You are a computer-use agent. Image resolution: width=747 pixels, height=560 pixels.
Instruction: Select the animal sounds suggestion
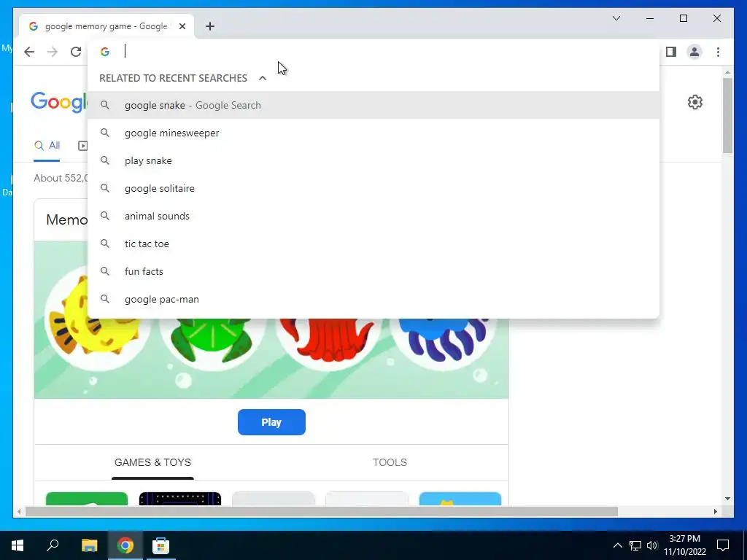[373, 216]
